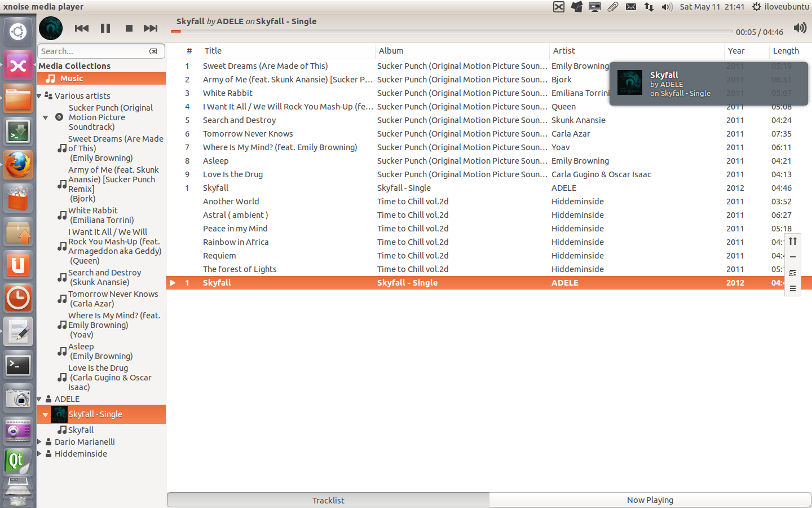The width and height of the screenshot is (812, 508).
Task: Select the Another World track row
Action: 489,202
